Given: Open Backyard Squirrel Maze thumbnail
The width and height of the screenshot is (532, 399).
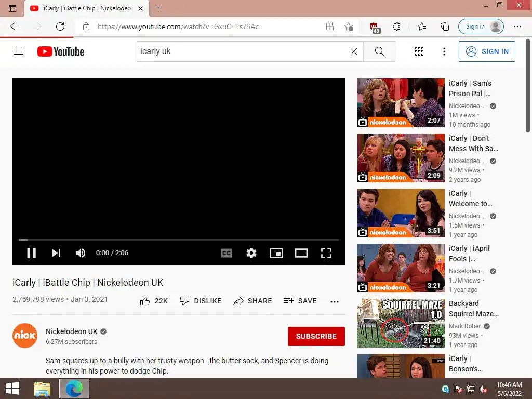Looking at the screenshot, I should pyautogui.click(x=401, y=323).
